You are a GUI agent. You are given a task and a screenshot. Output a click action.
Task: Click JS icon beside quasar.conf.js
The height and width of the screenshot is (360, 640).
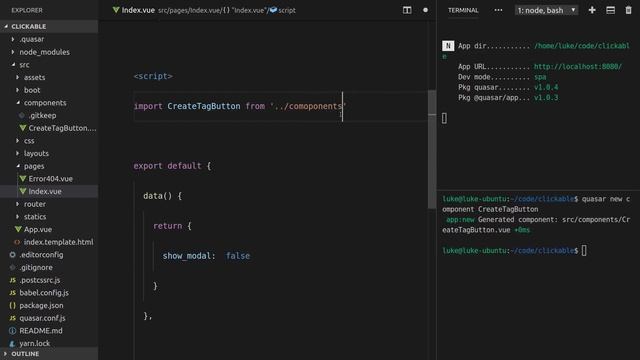click(x=13, y=318)
